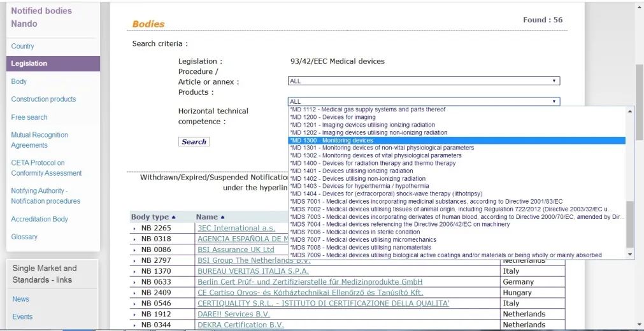Go to Free search in sidebar
The width and height of the screenshot is (644, 331).
[x=29, y=117]
